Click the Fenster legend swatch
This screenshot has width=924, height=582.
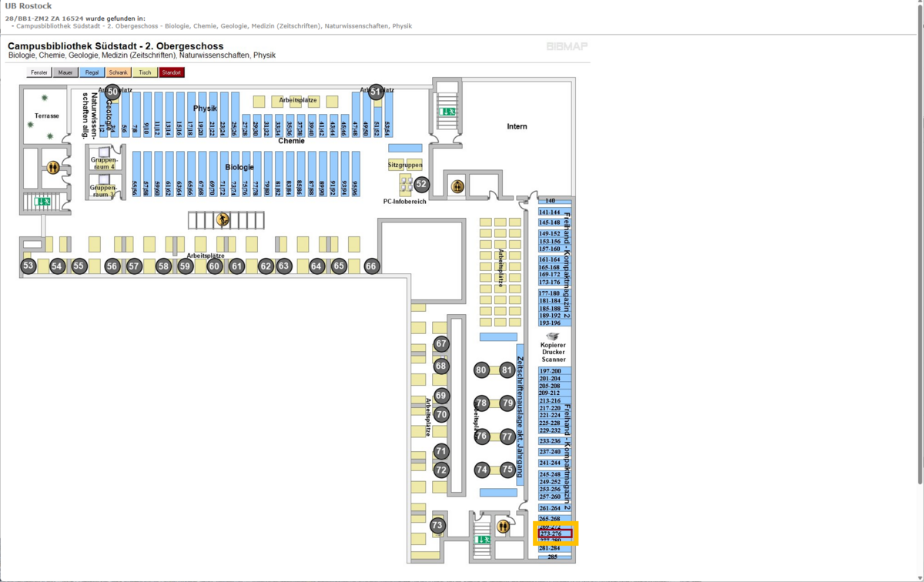click(x=39, y=72)
